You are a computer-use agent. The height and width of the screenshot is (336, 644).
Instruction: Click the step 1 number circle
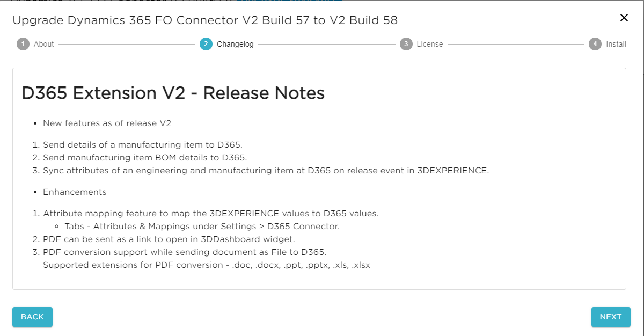(23, 44)
